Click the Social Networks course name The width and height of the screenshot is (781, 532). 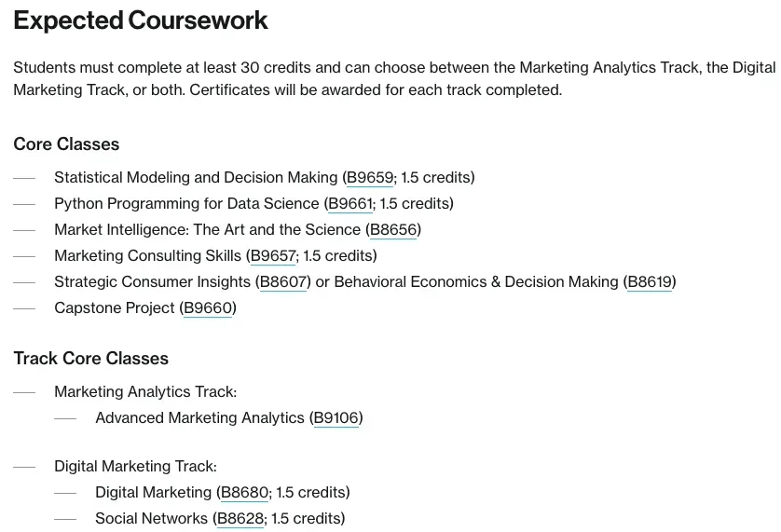(x=153, y=518)
